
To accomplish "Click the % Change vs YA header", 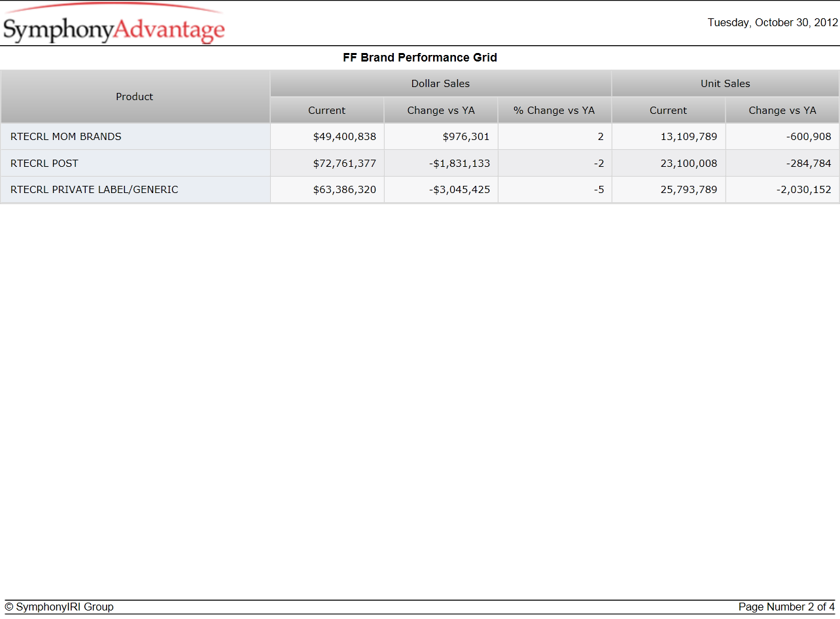I will [555, 110].
